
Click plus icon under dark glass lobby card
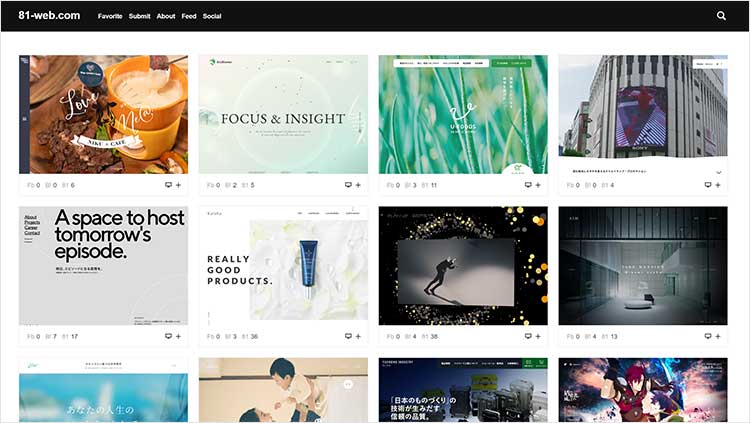tap(718, 336)
